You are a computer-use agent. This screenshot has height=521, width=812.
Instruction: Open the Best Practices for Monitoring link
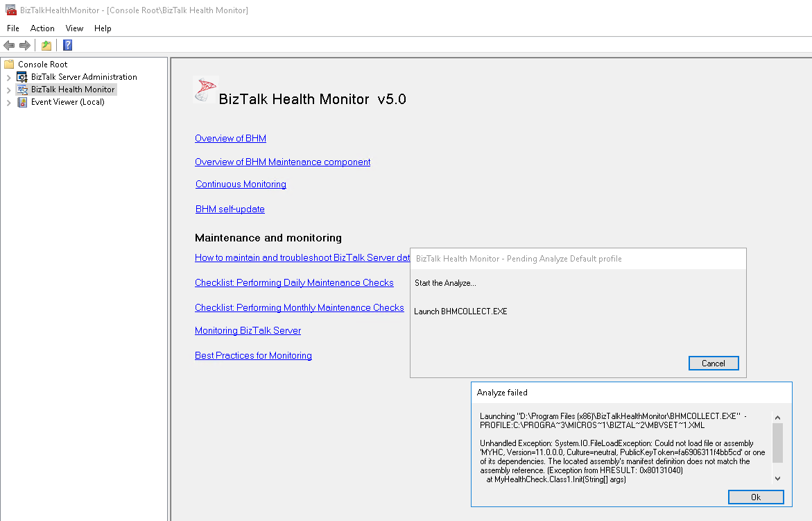coord(253,356)
